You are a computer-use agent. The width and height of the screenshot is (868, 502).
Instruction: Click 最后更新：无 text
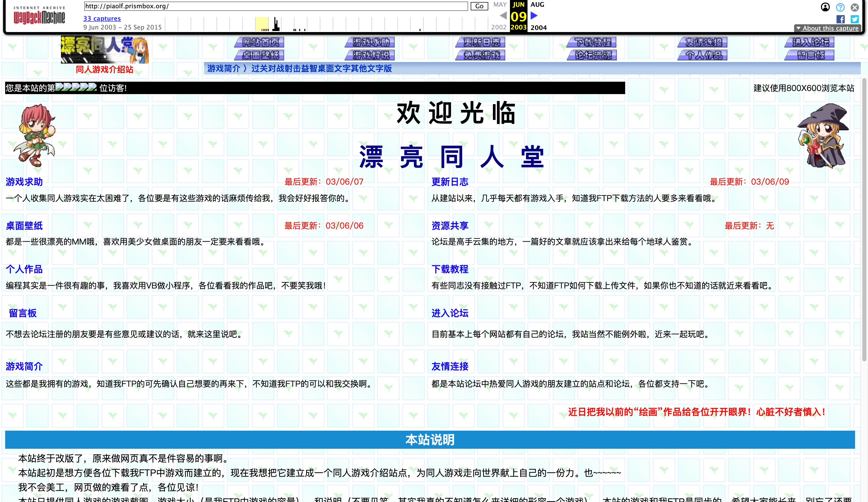[x=749, y=225]
